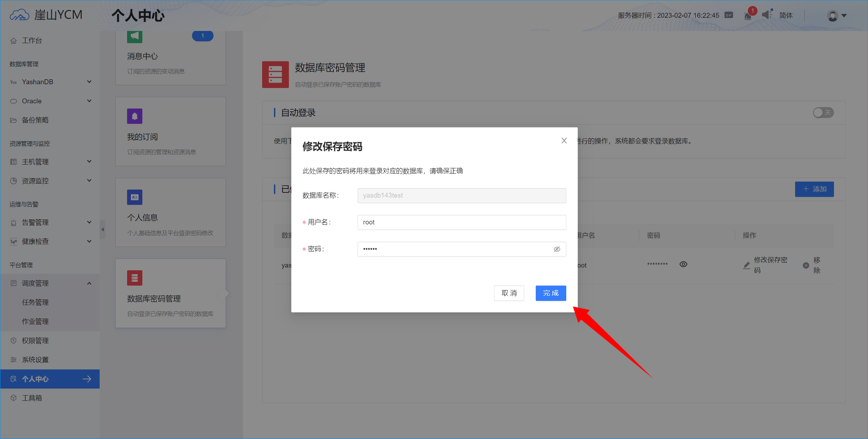Toggle the 自动登录 switch
This screenshot has width=868, height=439.
(x=823, y=112)
